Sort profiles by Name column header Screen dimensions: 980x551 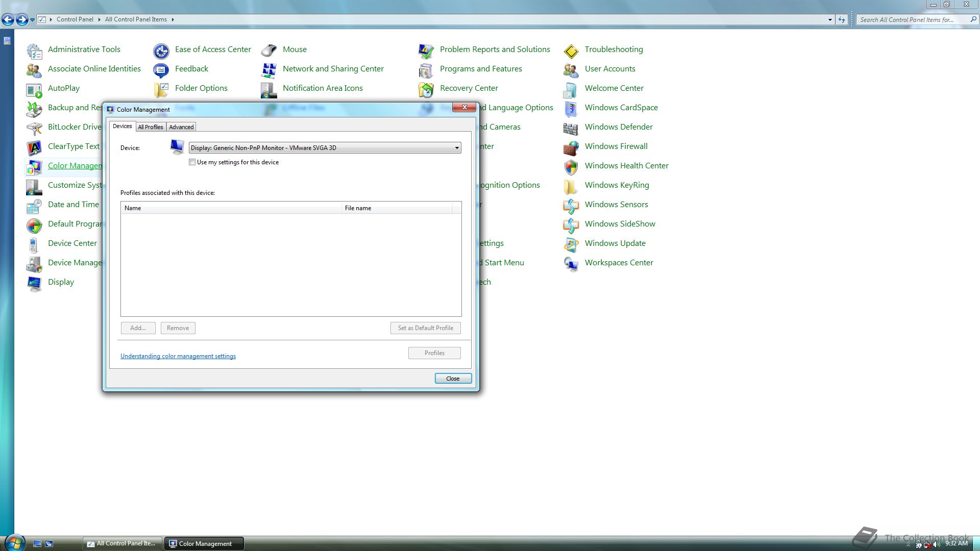coord(231,208)
